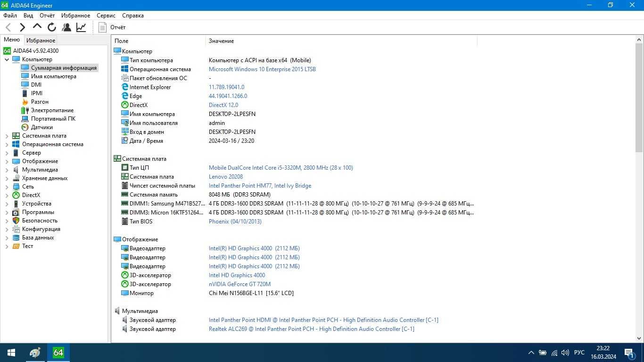
Task: Expand the Системная плата tree node
Action: 7,136
